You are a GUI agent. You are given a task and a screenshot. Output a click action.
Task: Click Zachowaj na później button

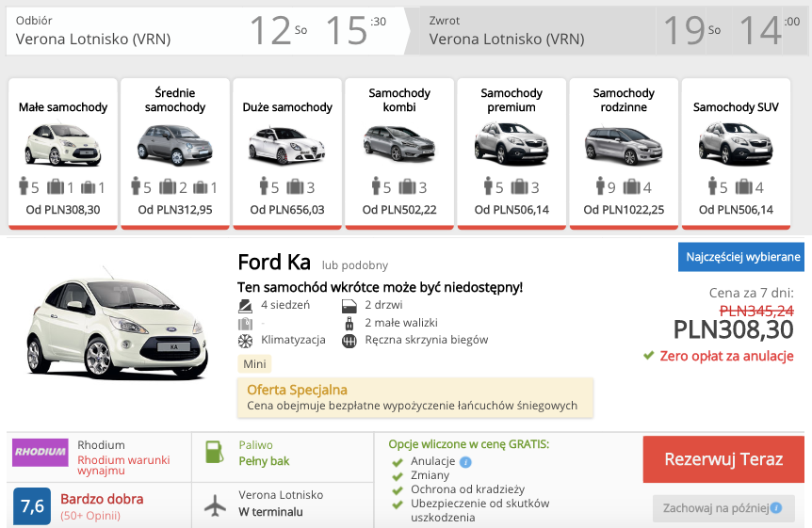pyautogui.click(x=723, y=508)
